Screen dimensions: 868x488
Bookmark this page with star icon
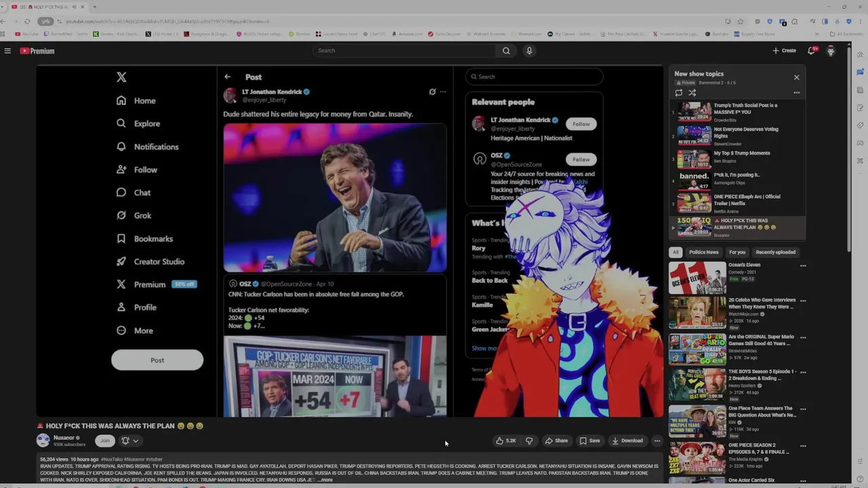741,22
